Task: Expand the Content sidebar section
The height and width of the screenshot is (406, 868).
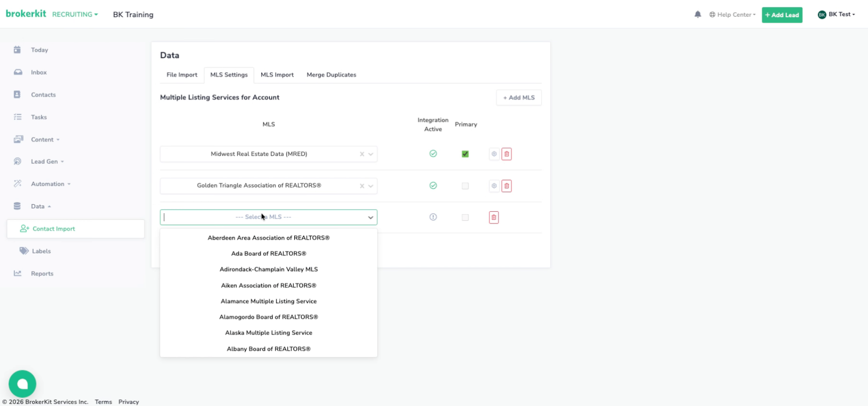Action: tap(45, 140)
